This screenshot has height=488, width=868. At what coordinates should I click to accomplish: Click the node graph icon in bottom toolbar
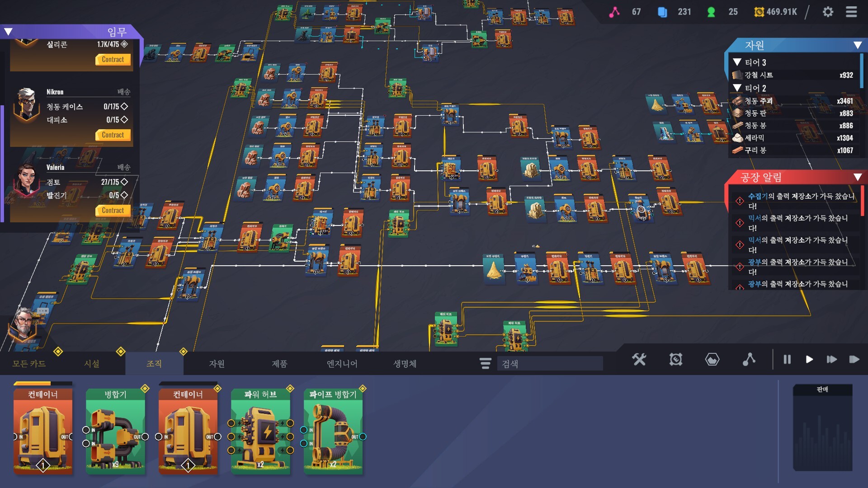pyautogui.click(x=749, y=360)
